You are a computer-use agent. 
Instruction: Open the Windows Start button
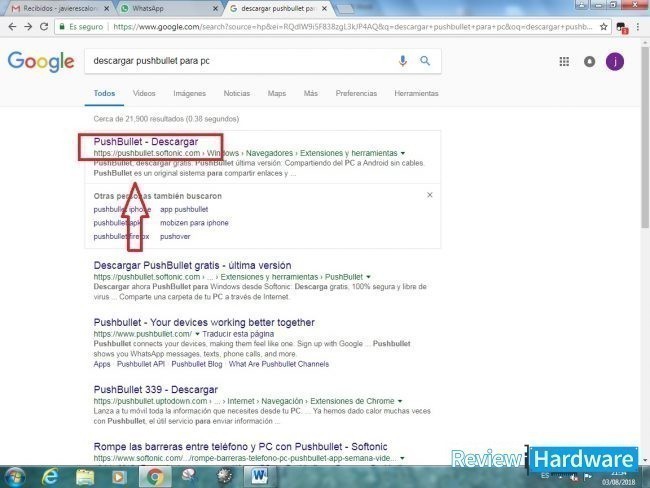click(15, 477)
